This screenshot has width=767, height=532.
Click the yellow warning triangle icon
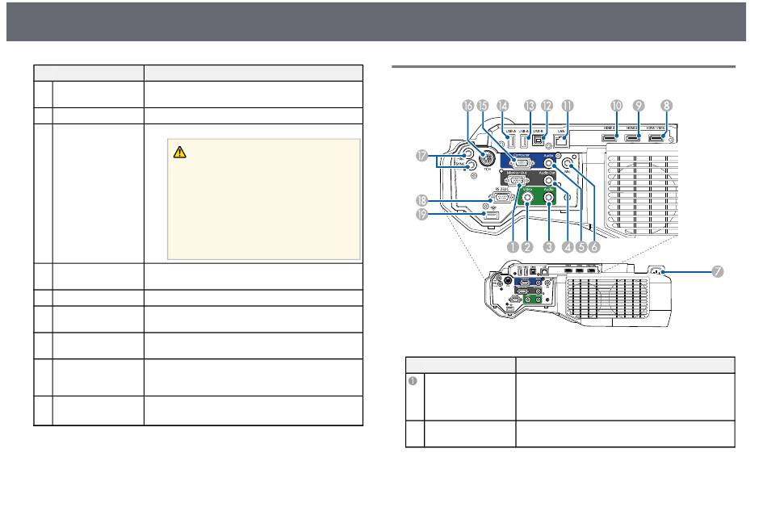(x=179, y=152)
